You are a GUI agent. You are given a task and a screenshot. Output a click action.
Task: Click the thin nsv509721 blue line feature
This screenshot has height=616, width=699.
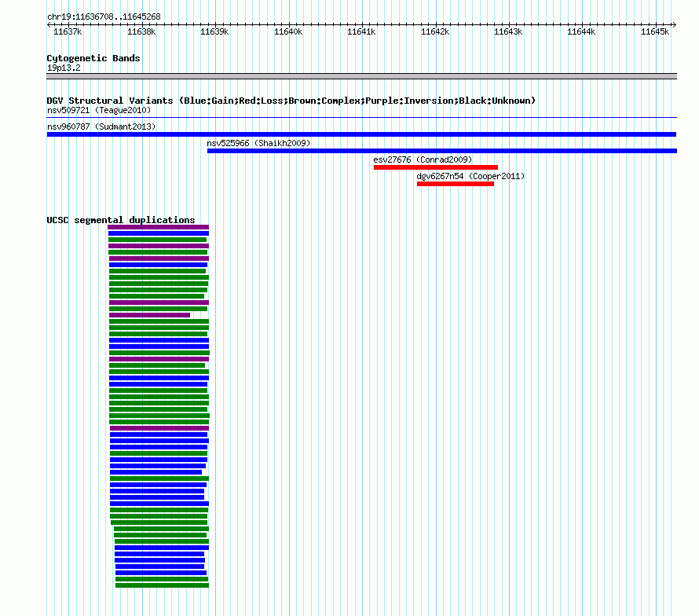pos(361,117)
